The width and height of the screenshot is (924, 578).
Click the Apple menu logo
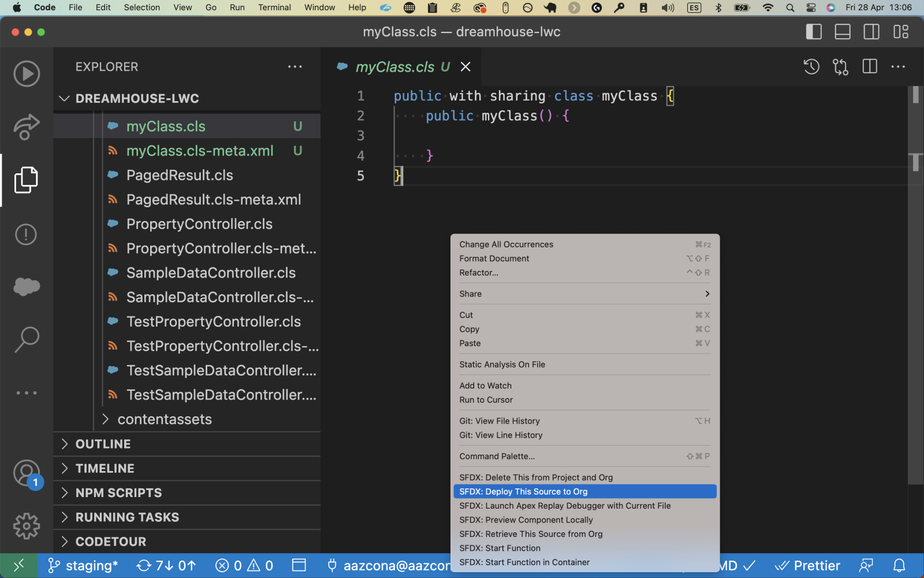[17, 8]
